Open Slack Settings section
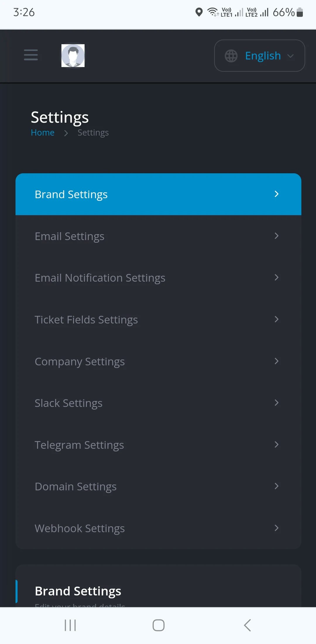This screenshot has width=316, height=644. coord(158,403)
